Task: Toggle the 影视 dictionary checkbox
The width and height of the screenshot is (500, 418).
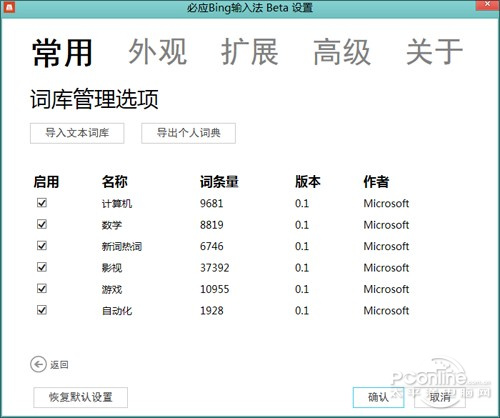Action: 42,267
